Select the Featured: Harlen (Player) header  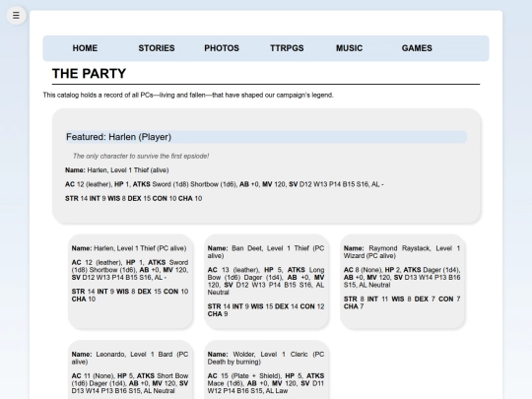[266, 137]
